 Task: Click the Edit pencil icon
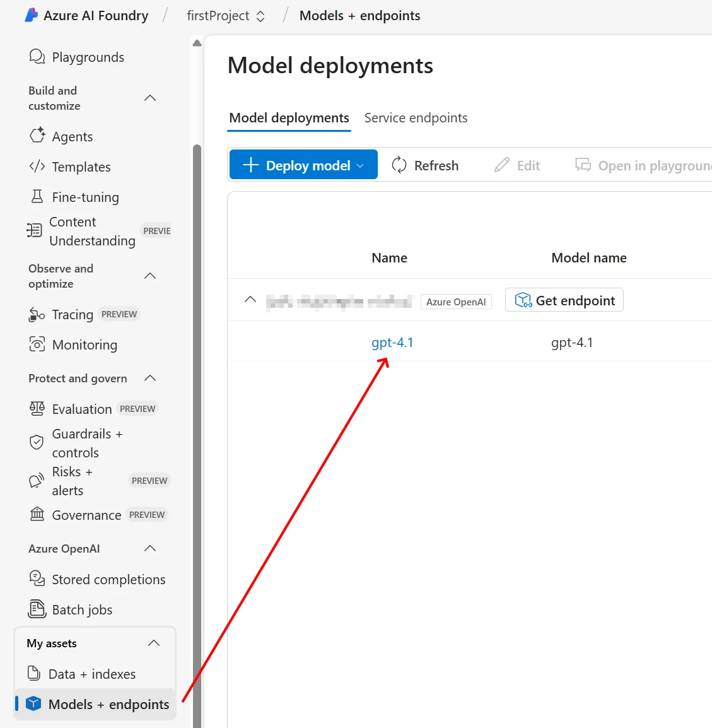(x=502, y=165)
